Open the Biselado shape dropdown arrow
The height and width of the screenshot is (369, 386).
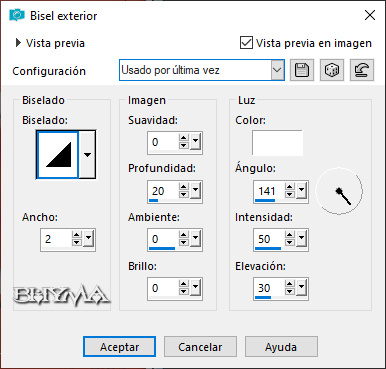click(x=87, y=155)
